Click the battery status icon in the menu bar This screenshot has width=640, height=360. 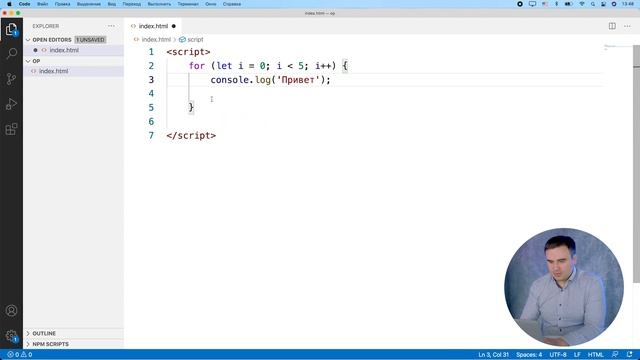coord(568,4)
